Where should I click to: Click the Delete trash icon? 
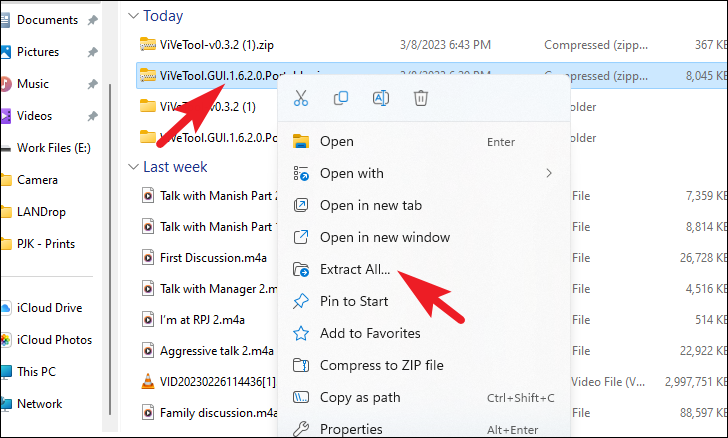pyautogui.click(x=421, y=98)
